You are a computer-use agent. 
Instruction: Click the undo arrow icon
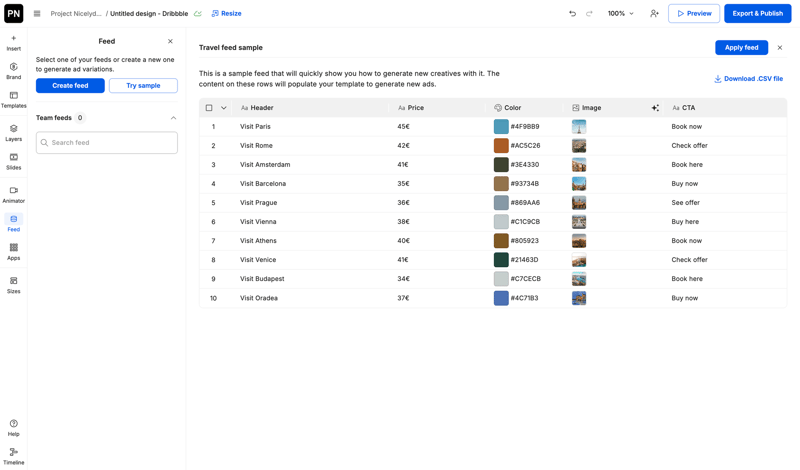tap(572, 14)
